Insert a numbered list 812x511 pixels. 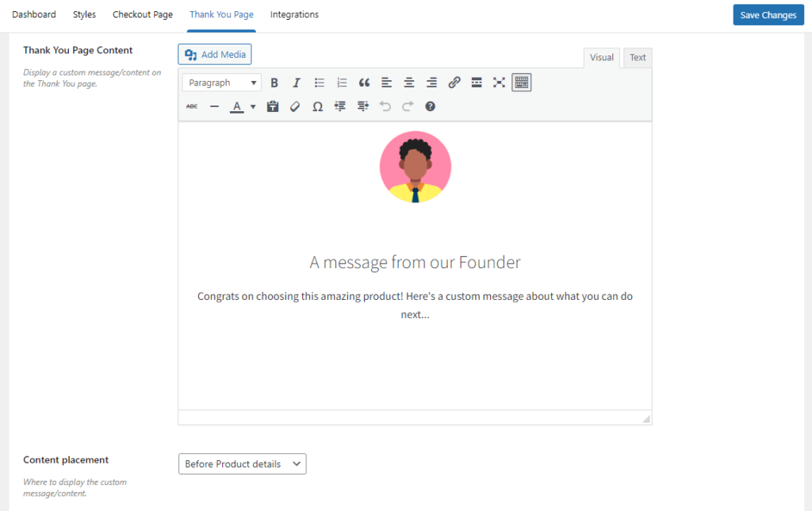click(341, 82)
